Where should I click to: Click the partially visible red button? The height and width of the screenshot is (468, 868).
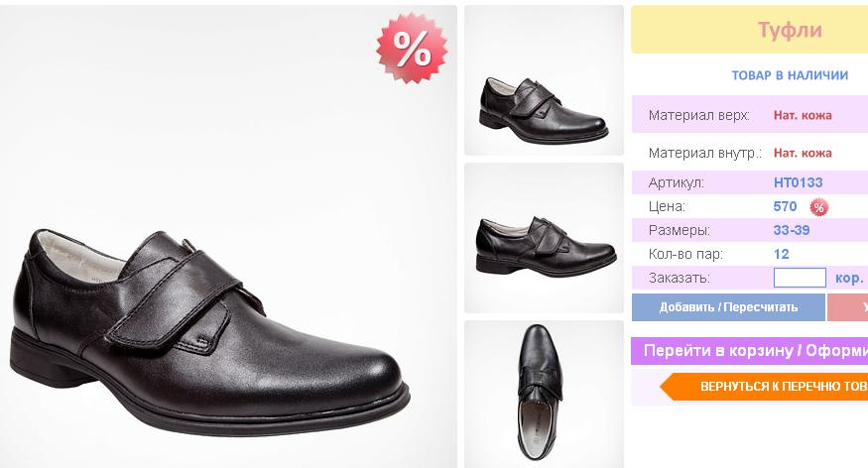point(848,307)
